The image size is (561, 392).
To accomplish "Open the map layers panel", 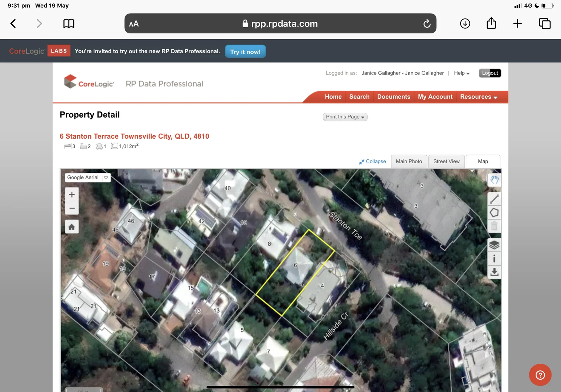I will click(x=494, y=245).
